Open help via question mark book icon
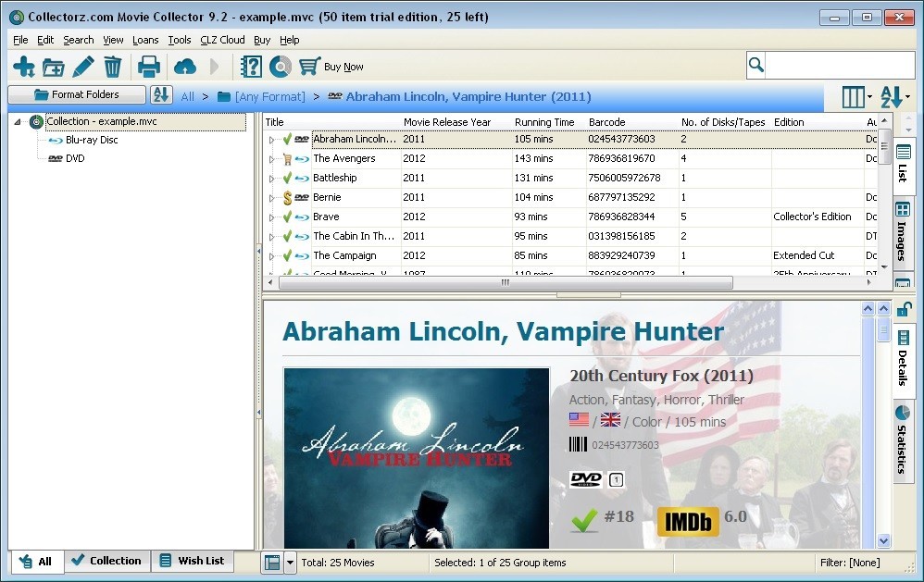 [250, 66]
